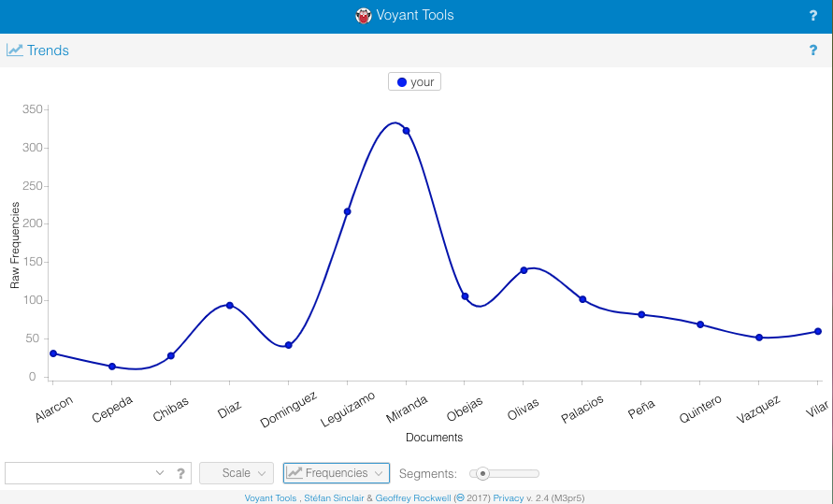Click the Voyant Tools owl logo icon
This screenshot has width=833, height=504.
click(x=364, y=16)
